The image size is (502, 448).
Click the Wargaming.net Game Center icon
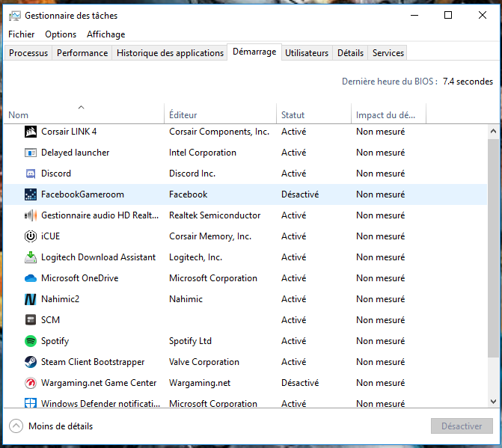point(31,383)
